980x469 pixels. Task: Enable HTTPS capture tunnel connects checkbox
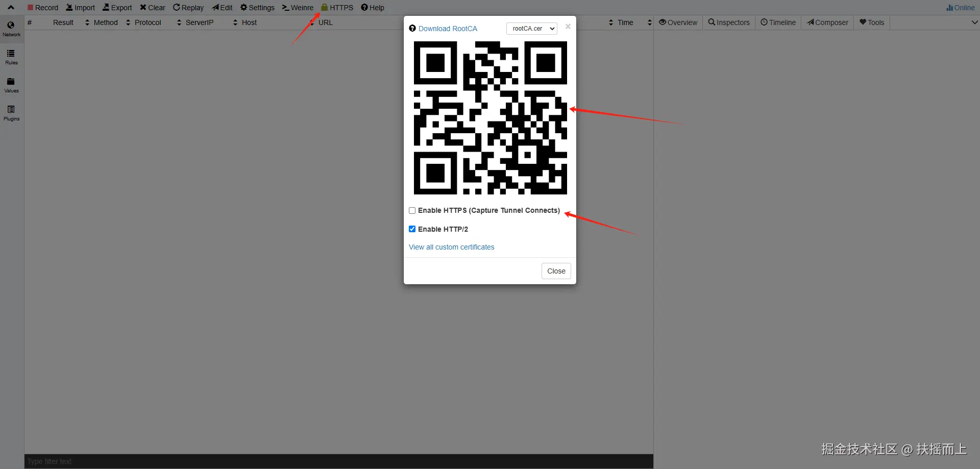click(x=412, y=211)
